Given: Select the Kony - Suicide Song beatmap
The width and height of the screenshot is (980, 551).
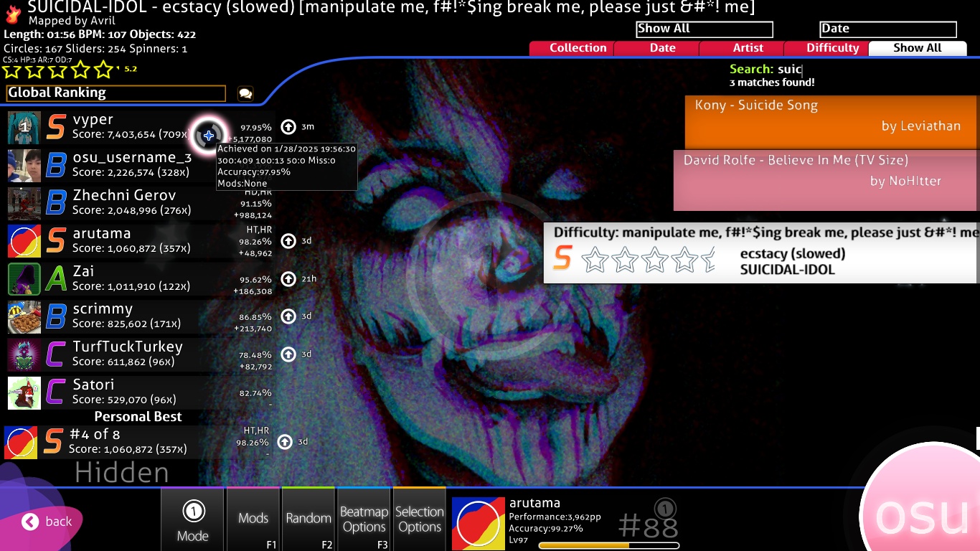Looking at the screenshot, I should pos(831,123).
